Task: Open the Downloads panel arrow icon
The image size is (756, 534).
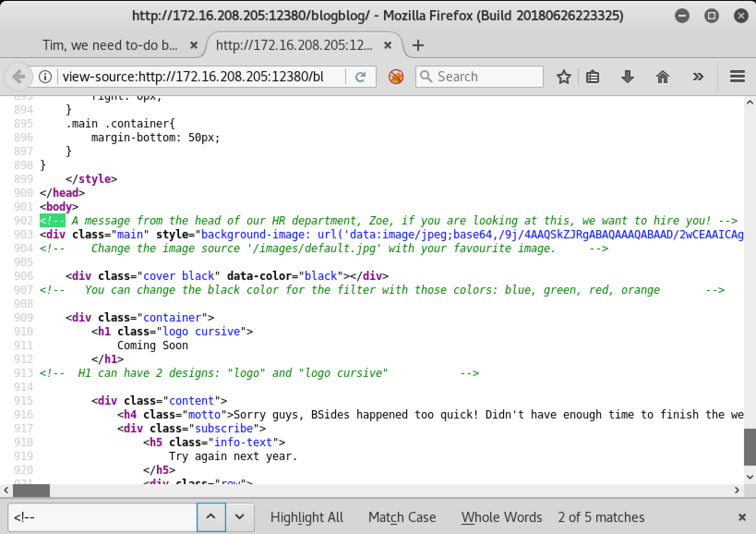Action: (627, 76)
